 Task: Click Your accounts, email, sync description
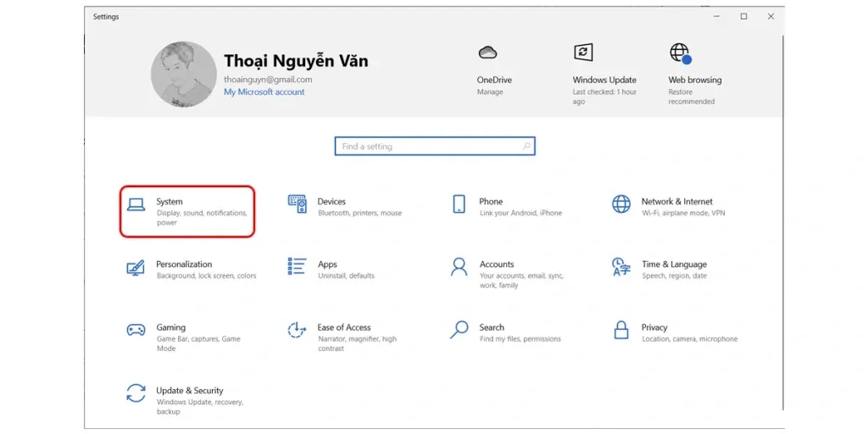click(x=521, y=281)
